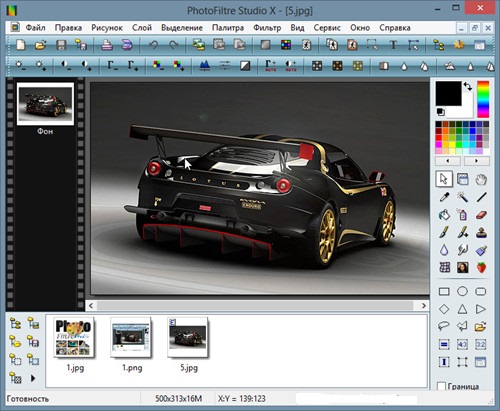
Task: Choose the rectangle selection shape
Action: click(444, 292)
